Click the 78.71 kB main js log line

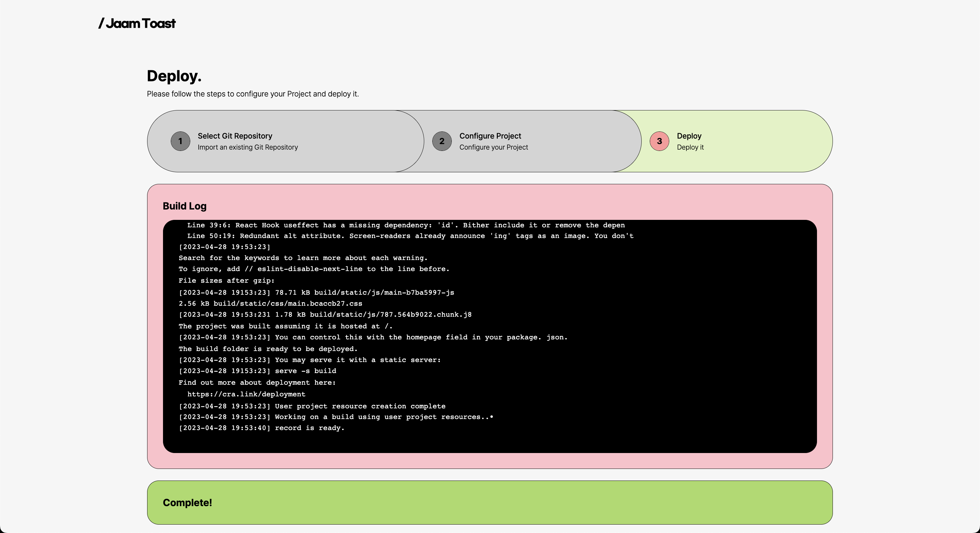point(316,292)
